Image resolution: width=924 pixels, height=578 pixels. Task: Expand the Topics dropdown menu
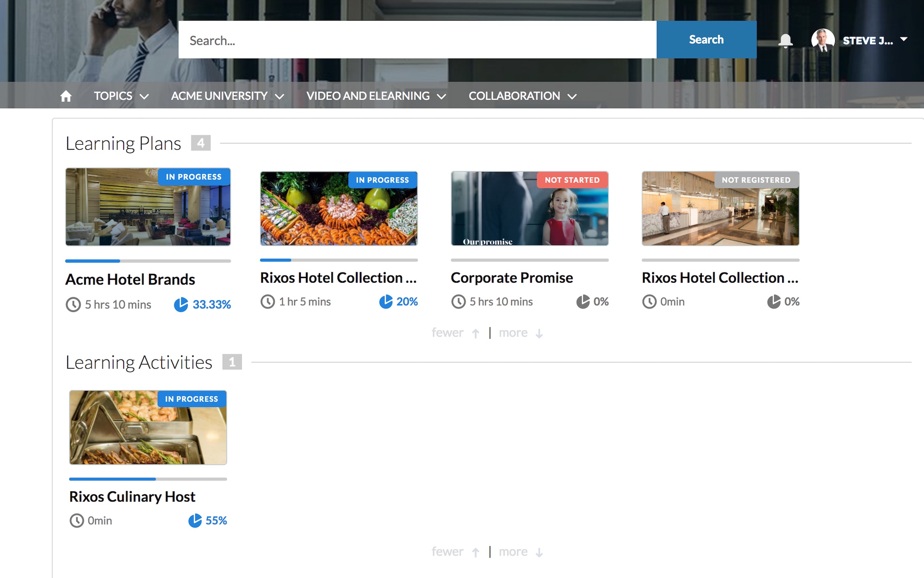pos(121,96)
